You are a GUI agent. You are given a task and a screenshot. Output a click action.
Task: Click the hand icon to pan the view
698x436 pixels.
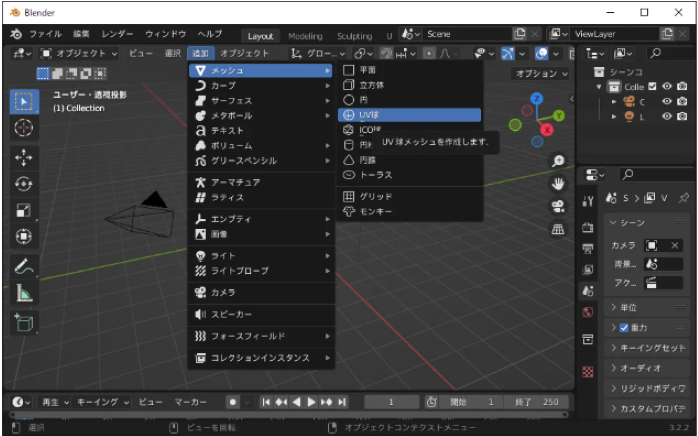click(x=558, y=184)
